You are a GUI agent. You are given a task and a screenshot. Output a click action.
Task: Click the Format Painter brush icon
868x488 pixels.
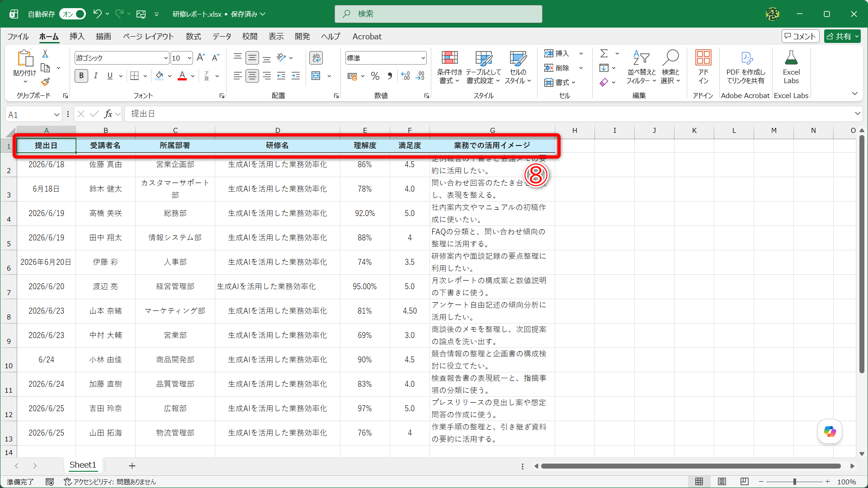[45, 82]
